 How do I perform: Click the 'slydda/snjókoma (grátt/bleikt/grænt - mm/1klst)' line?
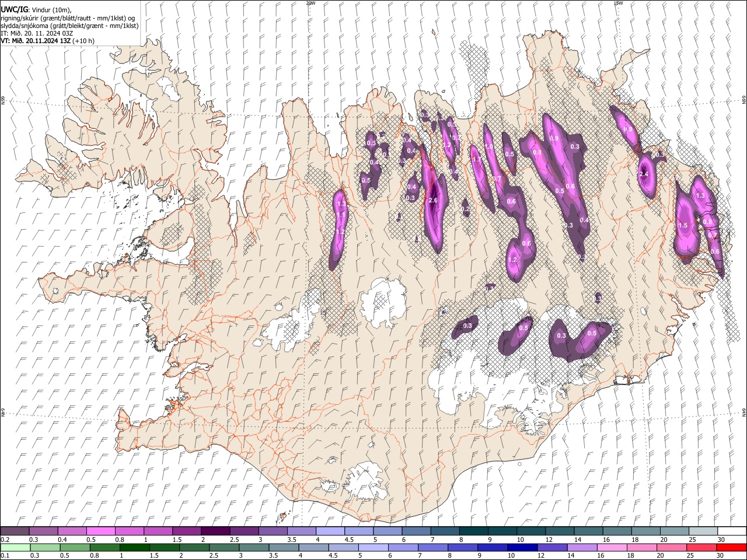pos(69,26)
